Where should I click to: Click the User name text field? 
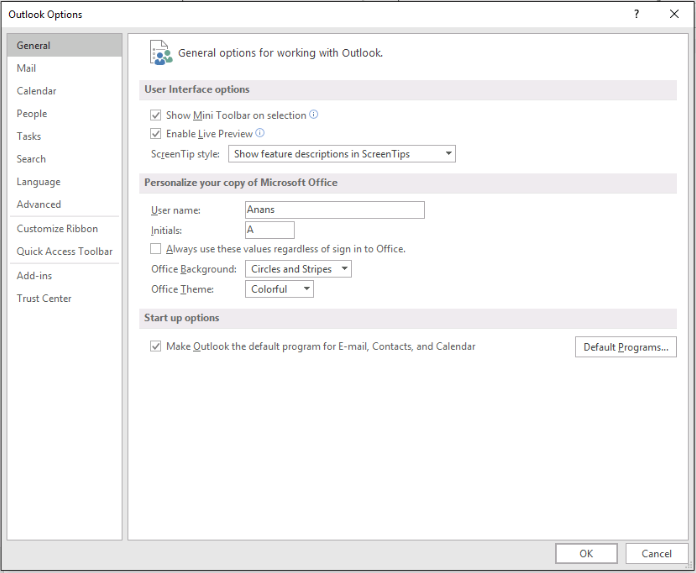click(334, 210)
